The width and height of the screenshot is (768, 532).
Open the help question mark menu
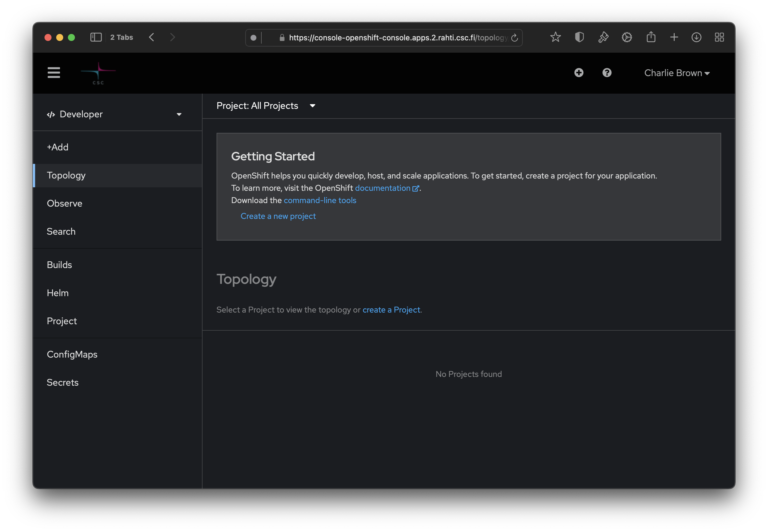pyautogui.click(x=607, y=73)
